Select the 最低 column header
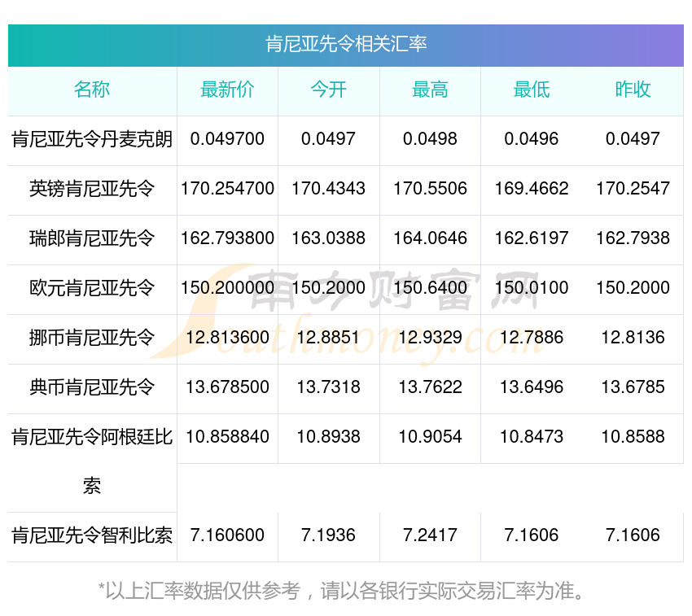 [x=531, y=90]
